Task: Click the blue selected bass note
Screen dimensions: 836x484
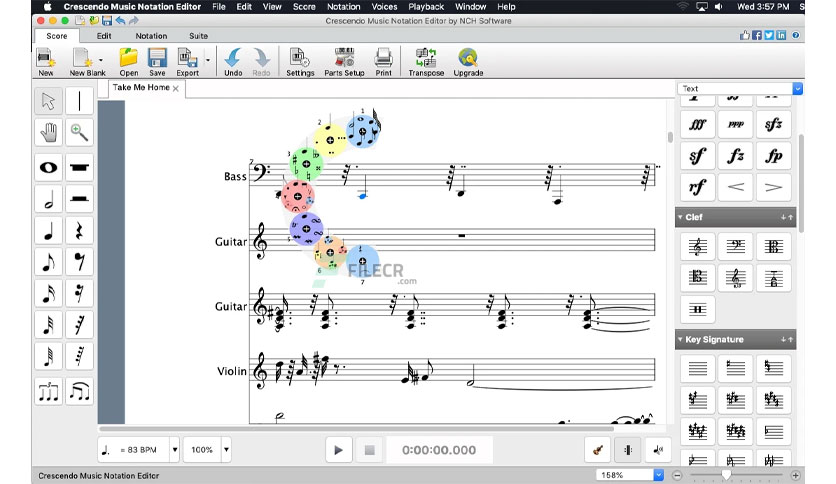Action: coord(363,196)
